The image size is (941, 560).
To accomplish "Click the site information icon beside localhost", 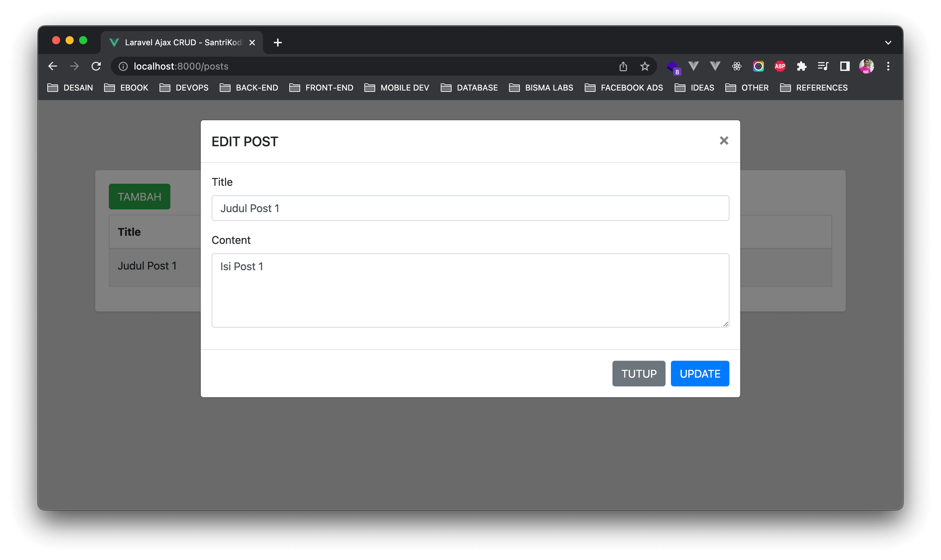I will [x=123, y=67].
